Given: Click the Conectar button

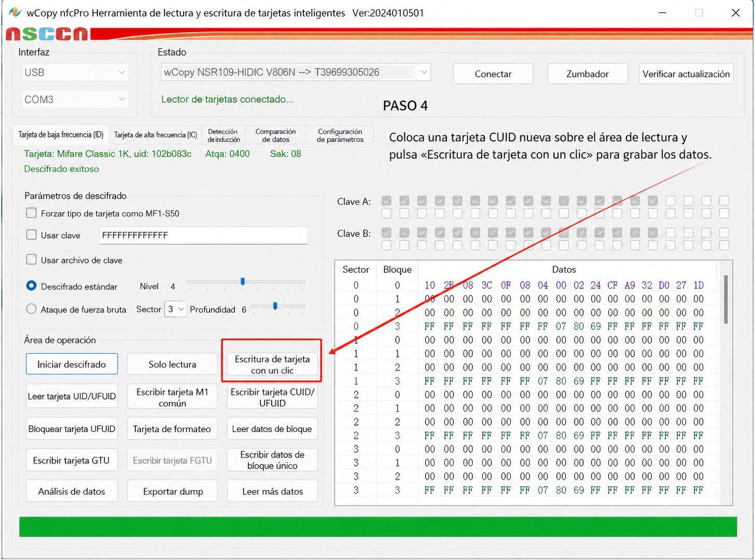Looking at the screenshot, I should (x=493, y=74).
